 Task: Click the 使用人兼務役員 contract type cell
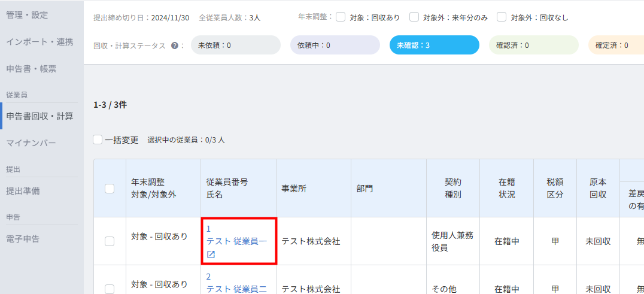[x=453, y=241]
